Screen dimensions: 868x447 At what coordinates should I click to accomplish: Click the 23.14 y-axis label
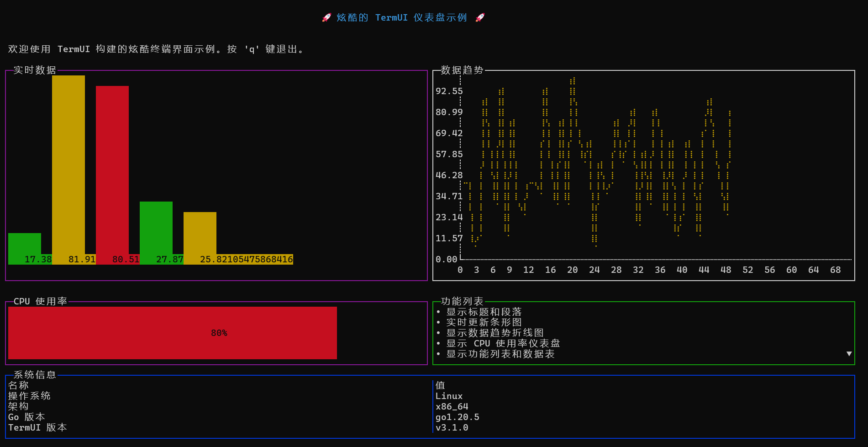coord(449,217)
